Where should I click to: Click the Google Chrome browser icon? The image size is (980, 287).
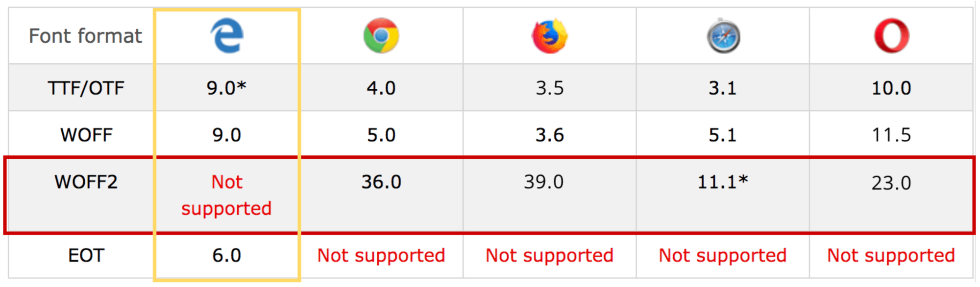(381, 36)
